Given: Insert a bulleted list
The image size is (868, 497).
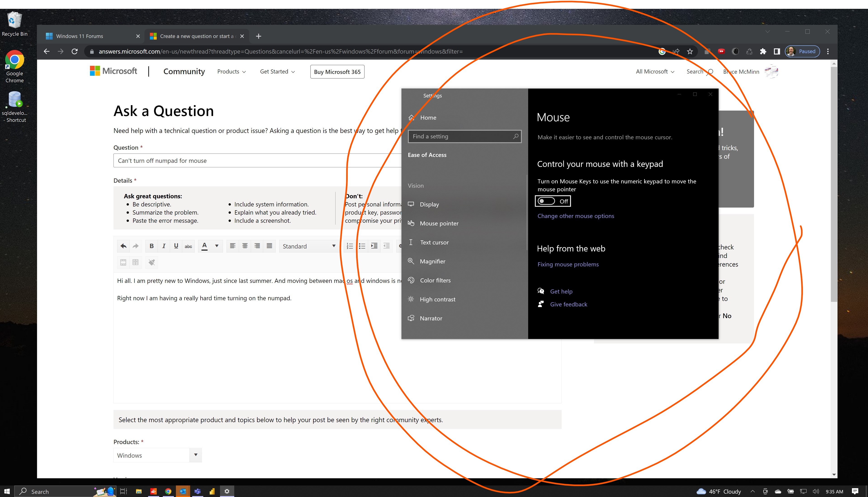Looking at the screenshot, I should point(362,246).
